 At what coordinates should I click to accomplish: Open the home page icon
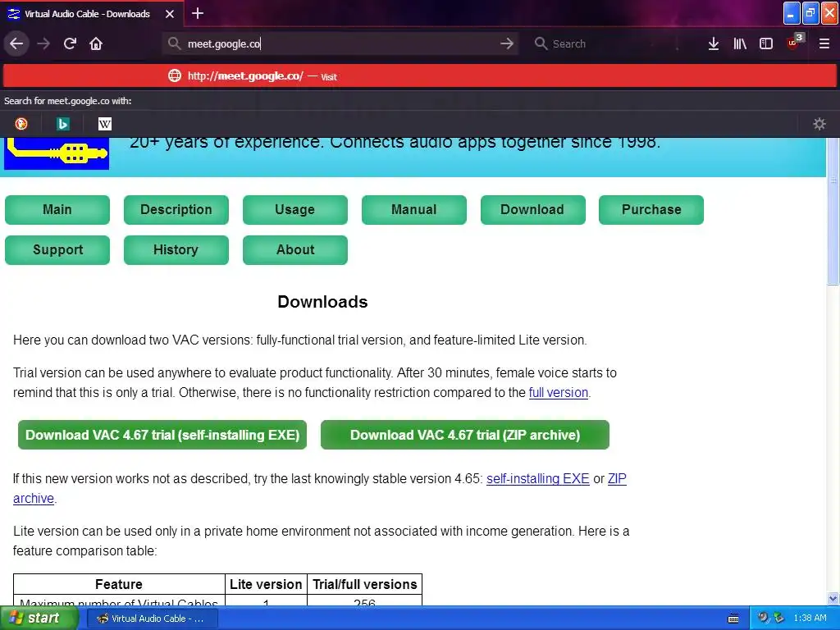(96, 44)
